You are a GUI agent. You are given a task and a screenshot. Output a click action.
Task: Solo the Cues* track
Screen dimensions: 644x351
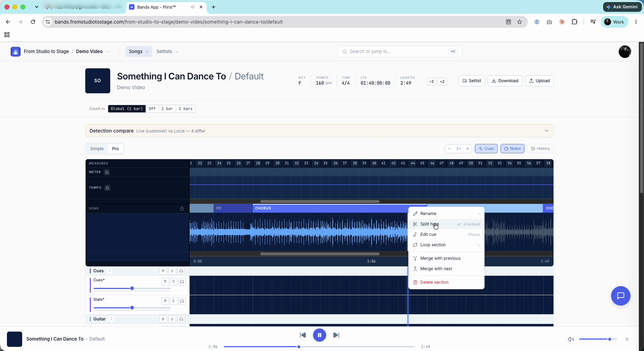pyautogui.click(x=173, y=282)
